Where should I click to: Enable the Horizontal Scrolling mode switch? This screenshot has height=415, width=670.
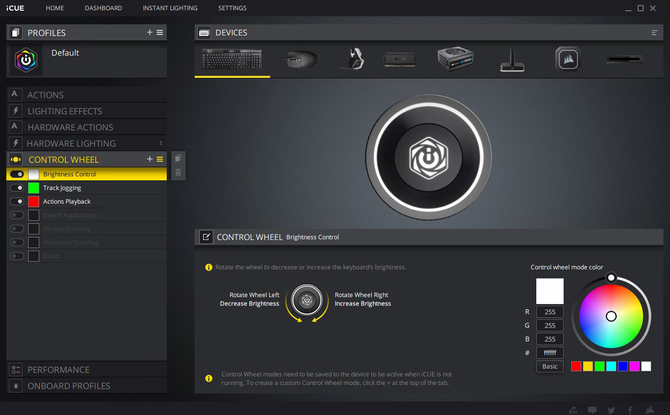17,242
